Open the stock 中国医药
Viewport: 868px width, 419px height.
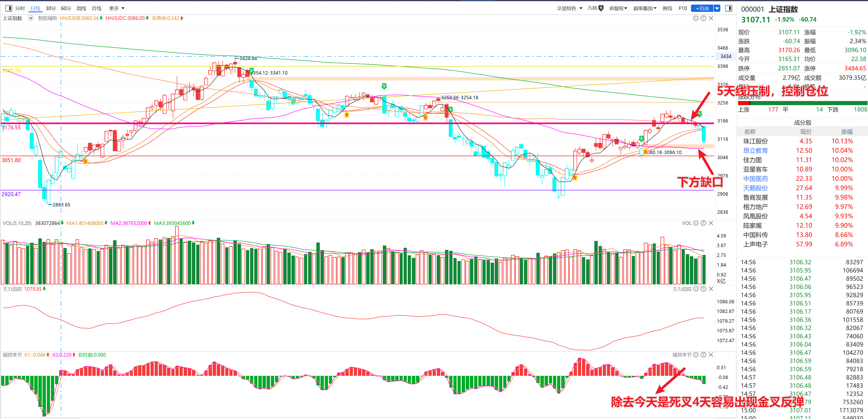point(755,179)
